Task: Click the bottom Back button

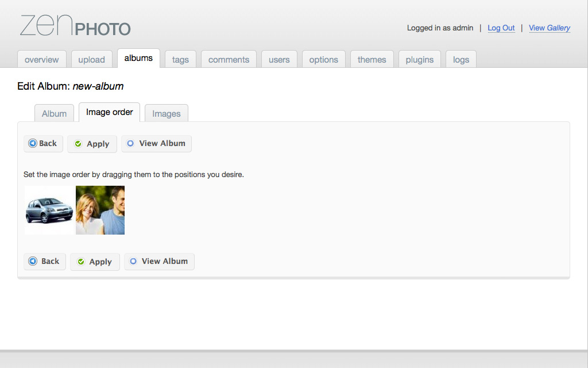Action: (x=45, y=262)
